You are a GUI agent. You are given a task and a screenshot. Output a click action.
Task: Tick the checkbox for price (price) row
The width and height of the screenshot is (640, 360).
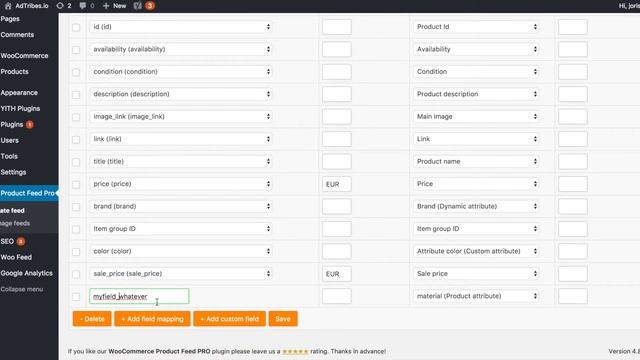pyautogui.click(x=76, y=184)
